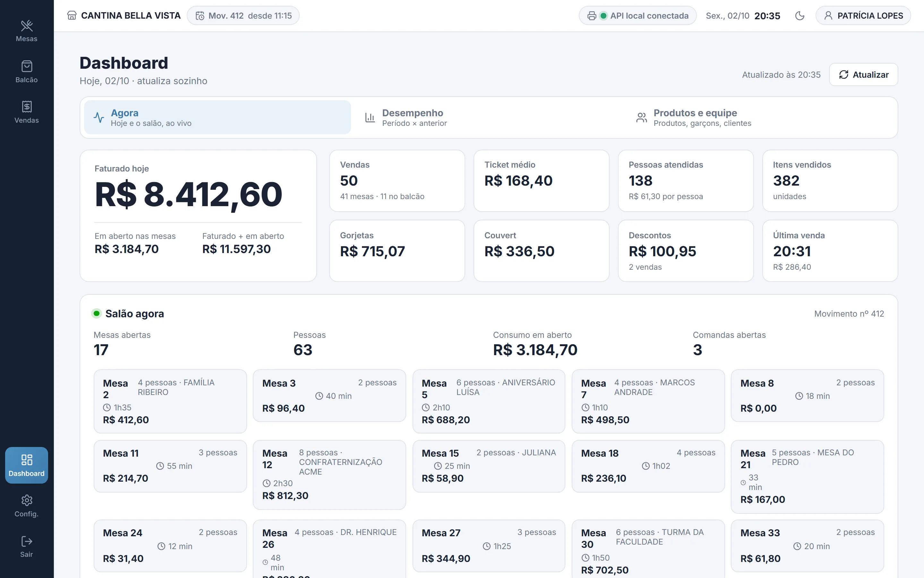Select the Mesa 24 card

(170, 546)
